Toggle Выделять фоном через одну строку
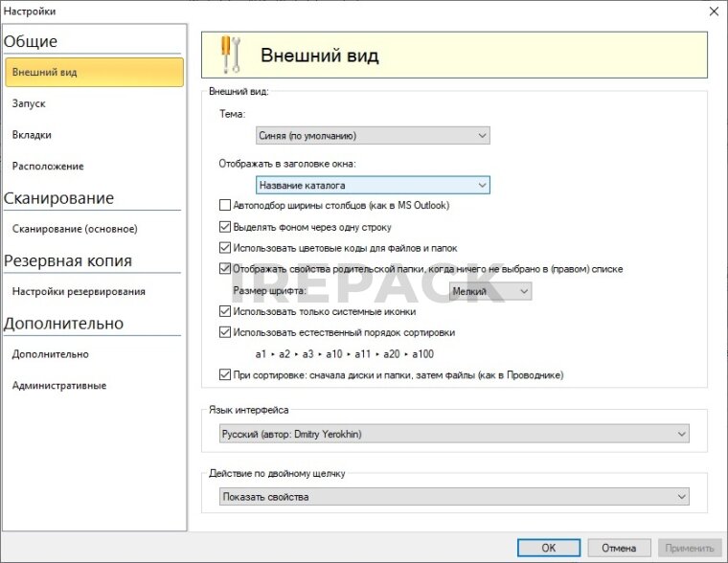 point(225,227)
